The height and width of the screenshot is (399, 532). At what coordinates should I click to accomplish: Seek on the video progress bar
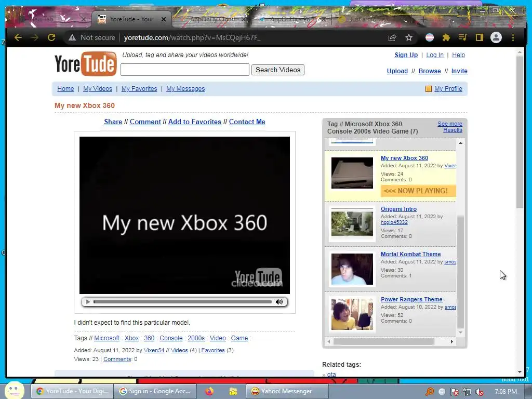point(182,302)
